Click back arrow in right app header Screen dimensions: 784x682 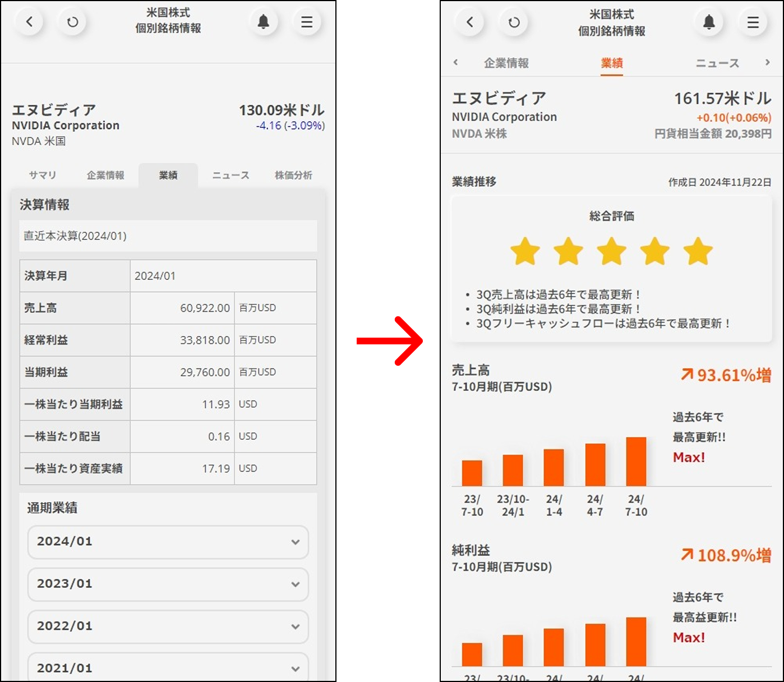pyautogui.click(x=470, y=22)
